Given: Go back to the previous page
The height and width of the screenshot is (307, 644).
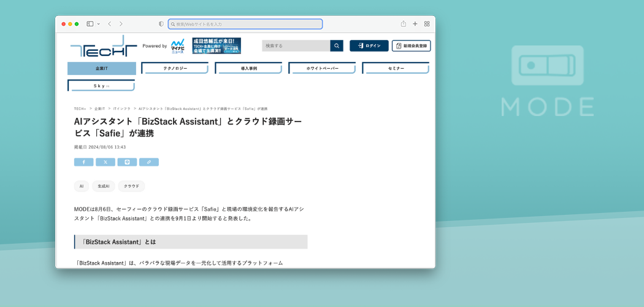Looking at the screenshot, I should [109, 24].
